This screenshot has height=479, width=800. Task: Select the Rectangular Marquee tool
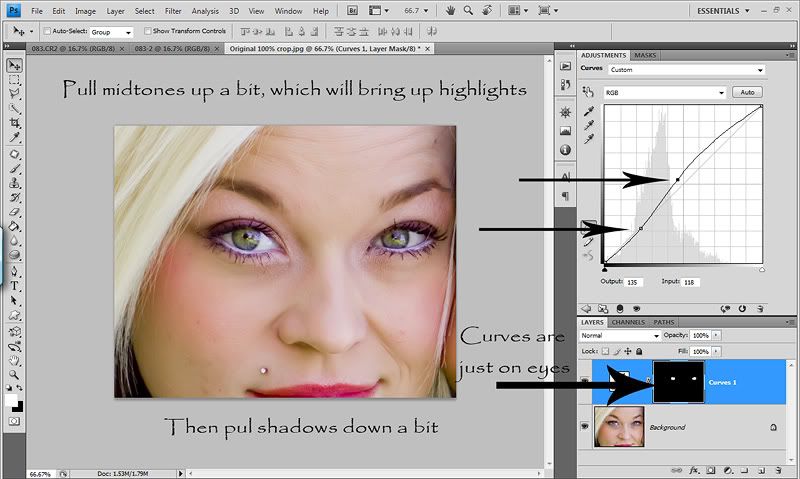pyautogui.click(x=14, y=80)
